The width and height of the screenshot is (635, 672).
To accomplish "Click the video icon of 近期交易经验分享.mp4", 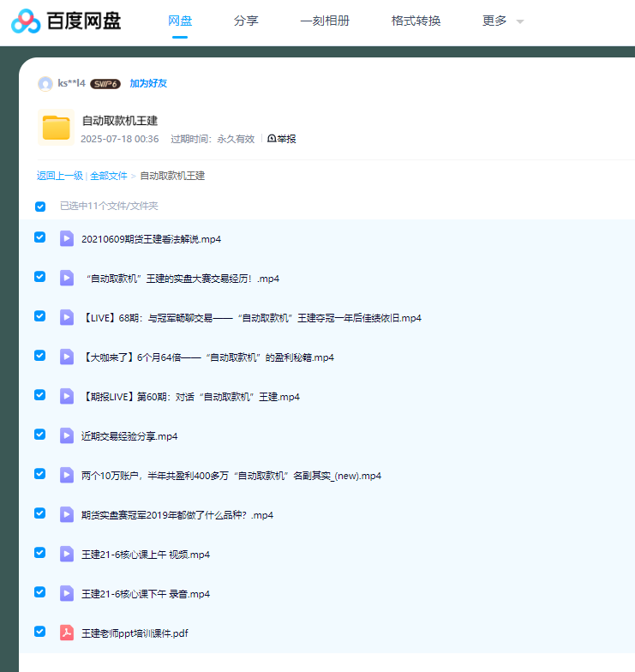I will coord(67,435).
